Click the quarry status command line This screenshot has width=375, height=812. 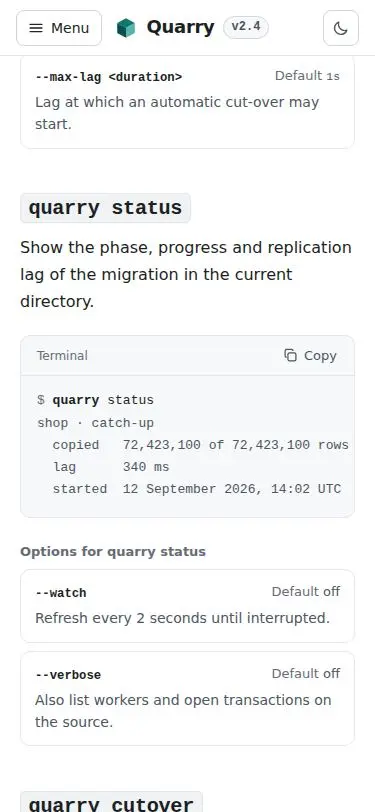point(95,400)
